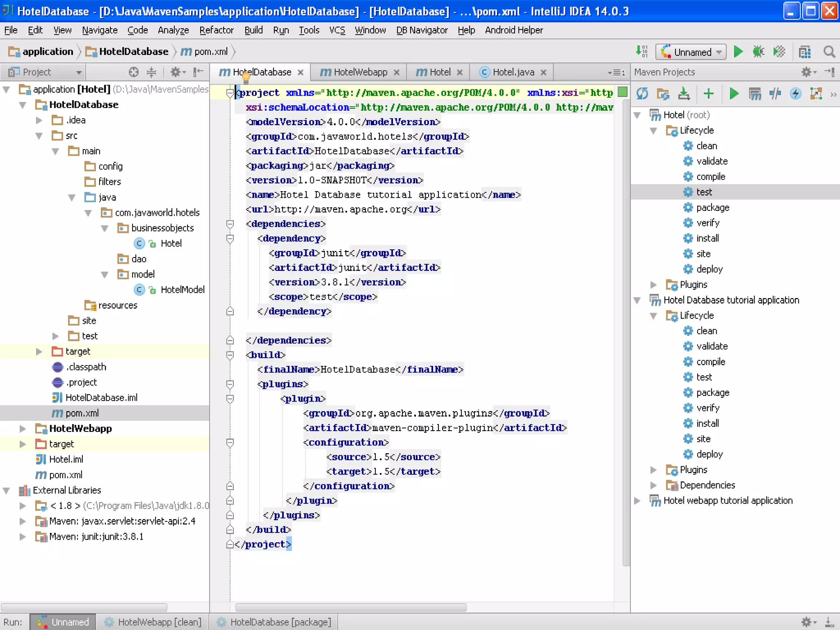Debug the Unnamed configuration
The width and height of the screenshot is (840, 630).
(x=758, y=52)
